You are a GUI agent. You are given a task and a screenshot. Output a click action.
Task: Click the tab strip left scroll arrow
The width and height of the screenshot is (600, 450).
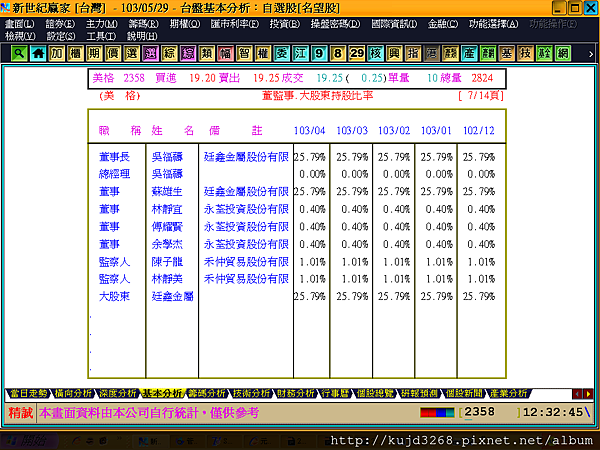coord(577,393)
